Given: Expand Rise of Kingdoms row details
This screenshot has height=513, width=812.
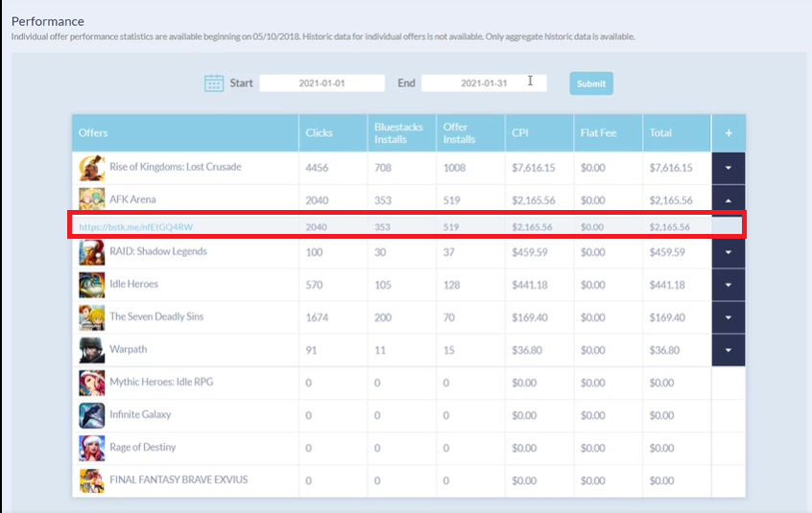Looking at the screenshot, I should tap(728, 168).
